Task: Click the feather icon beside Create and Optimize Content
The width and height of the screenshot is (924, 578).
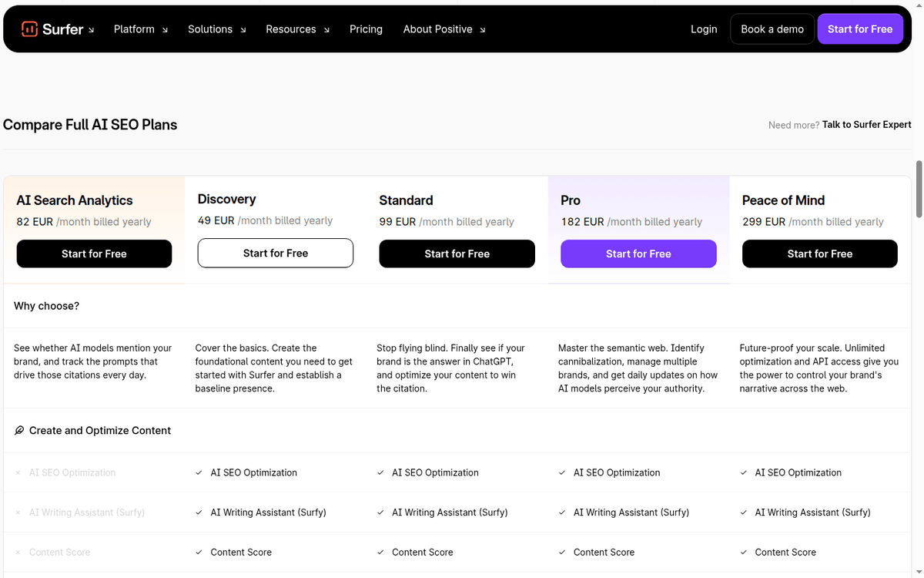Action: (x=19, y=431)
